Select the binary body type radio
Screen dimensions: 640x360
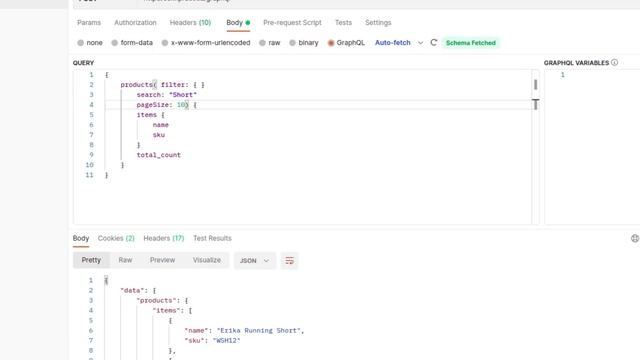[292, 42]
